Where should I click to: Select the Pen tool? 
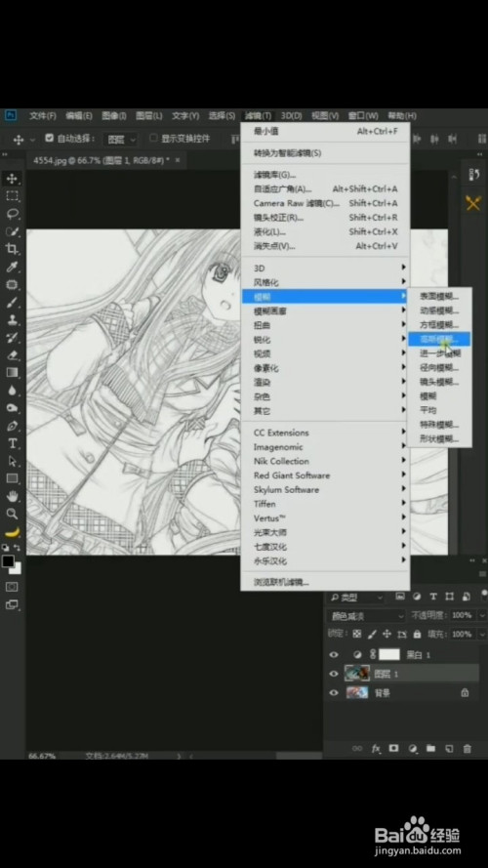pos(12,426)
